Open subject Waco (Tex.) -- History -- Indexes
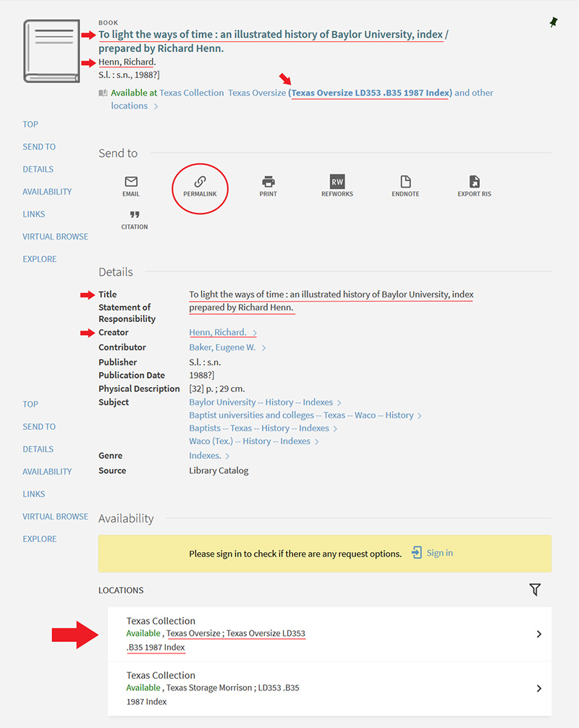The image size is (579, 728). 250,441
